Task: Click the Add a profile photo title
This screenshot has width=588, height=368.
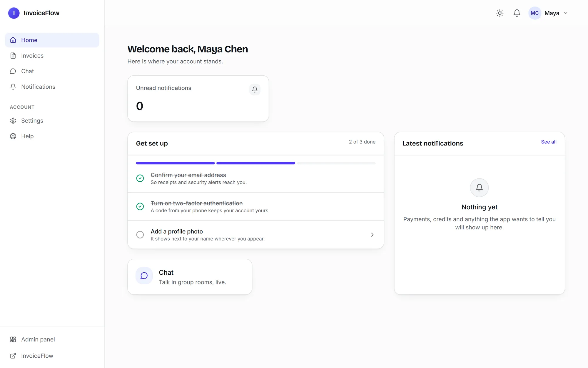Action: click(177, 232)
